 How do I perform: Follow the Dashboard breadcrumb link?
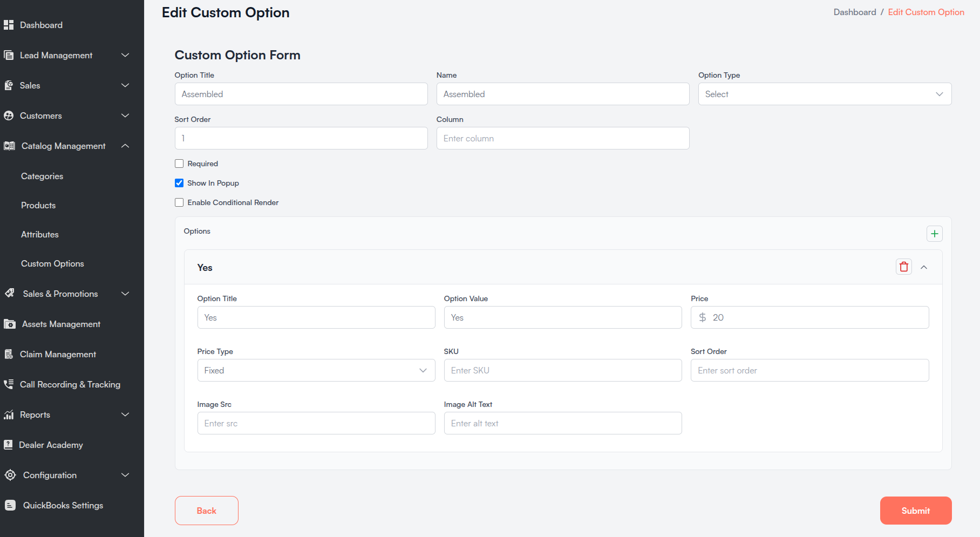855,12
